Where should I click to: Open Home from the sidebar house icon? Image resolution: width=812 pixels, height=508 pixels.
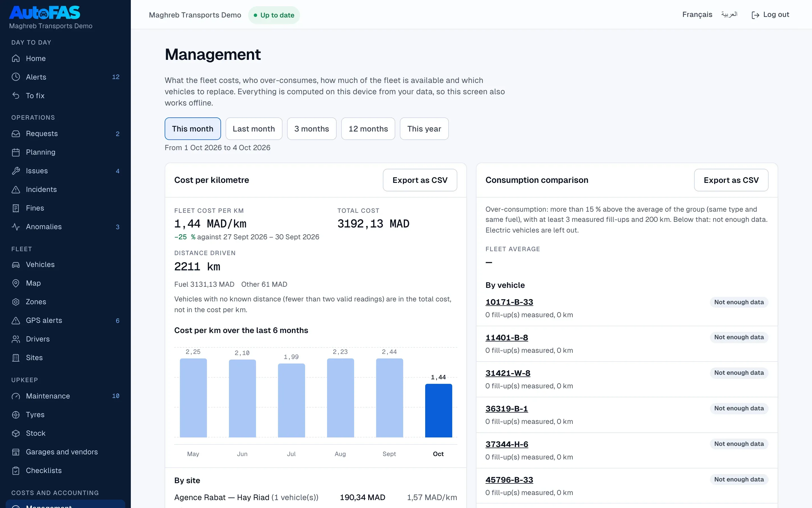(16, 58)
